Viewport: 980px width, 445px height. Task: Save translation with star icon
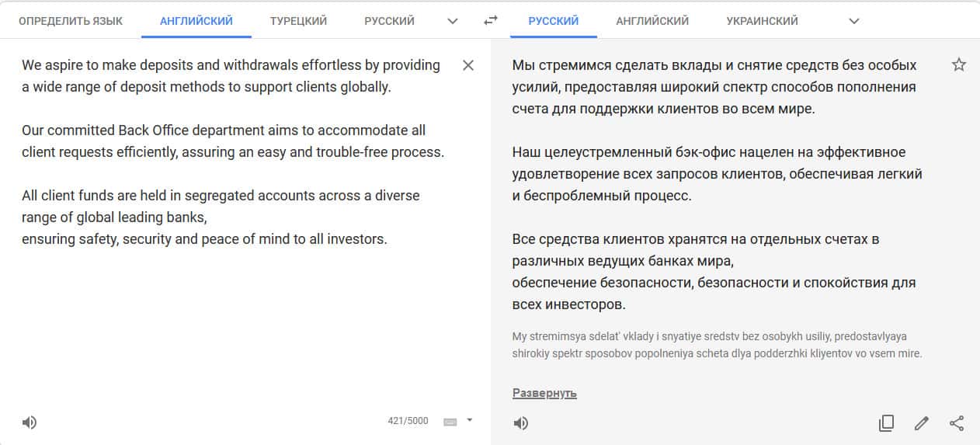click(x=959, y=65)
